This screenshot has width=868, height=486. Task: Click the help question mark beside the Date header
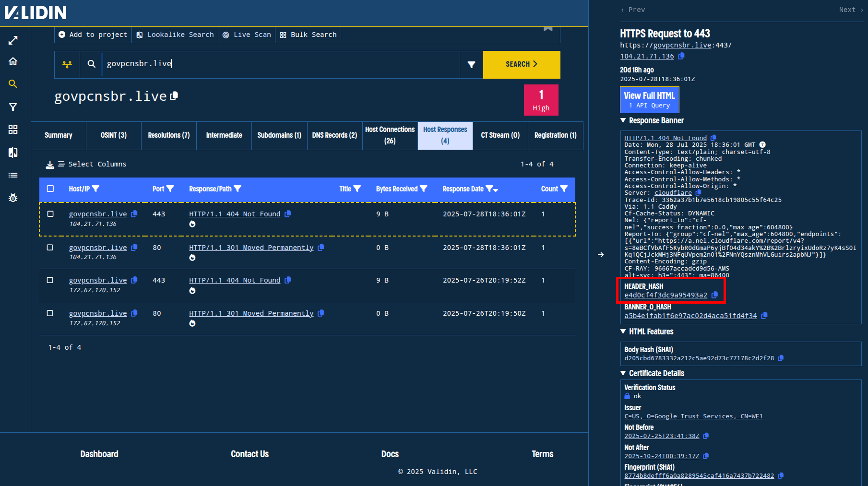pos(762,145)
